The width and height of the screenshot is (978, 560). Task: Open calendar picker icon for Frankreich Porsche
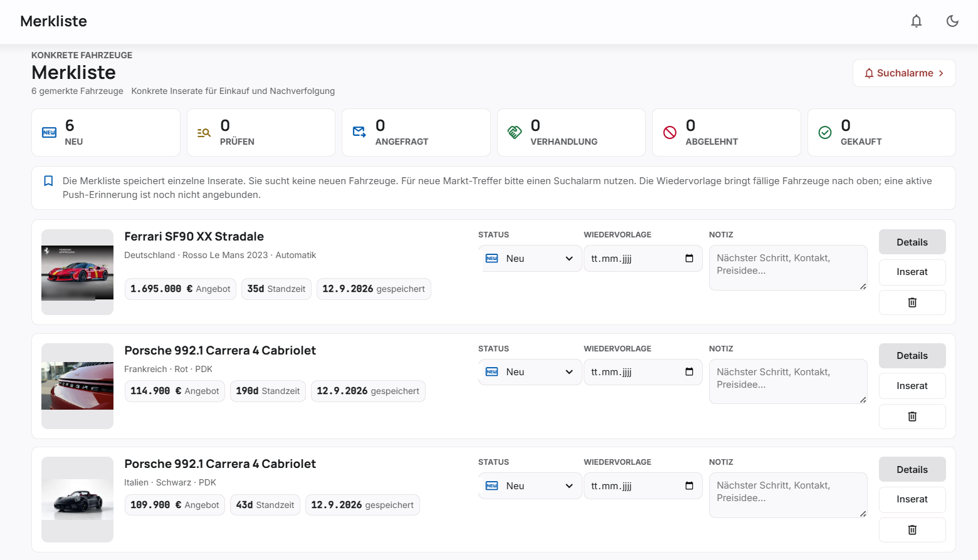pos(689,371)
